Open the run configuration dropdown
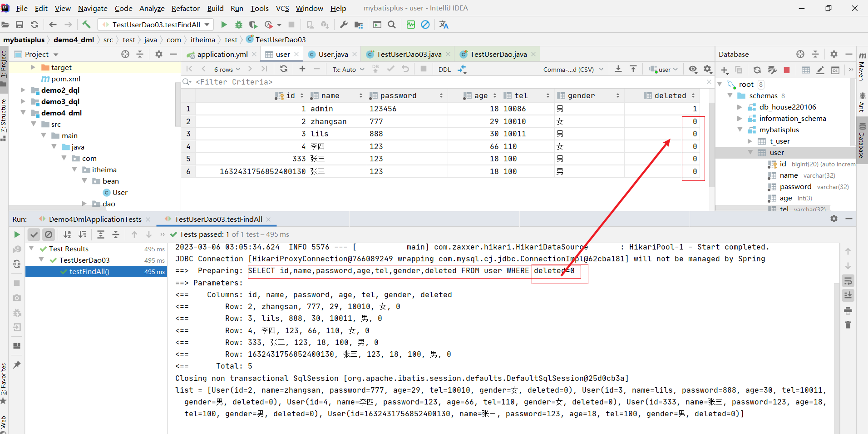Screen dimensions: 868x434 tap(156, 25)
